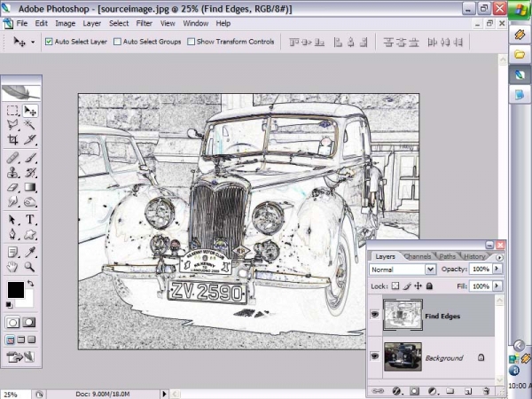
Task: Open the tool preset picker arrow
Action: point(33,42)
